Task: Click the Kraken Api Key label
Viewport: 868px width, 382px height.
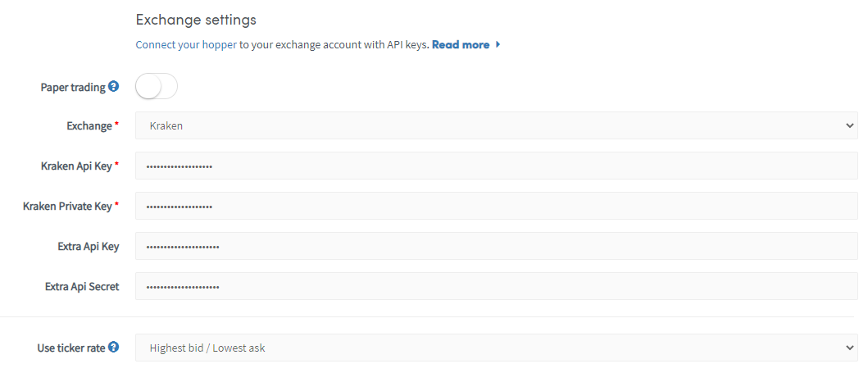Action: [x=76, y=166]
